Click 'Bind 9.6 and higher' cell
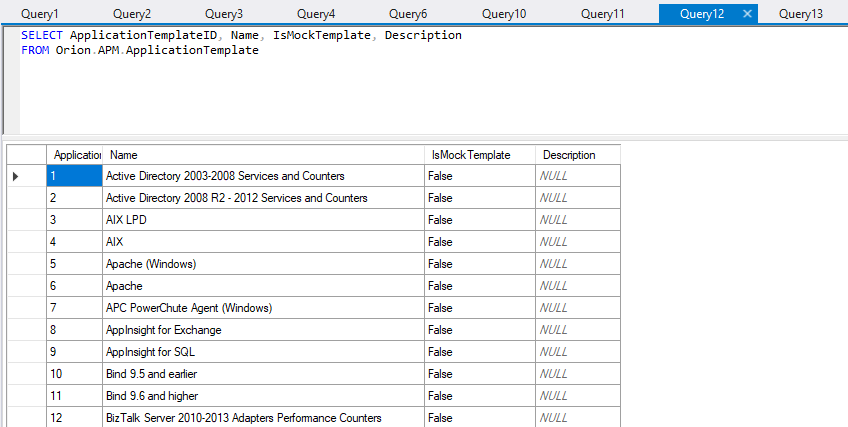 coord(263,396)
